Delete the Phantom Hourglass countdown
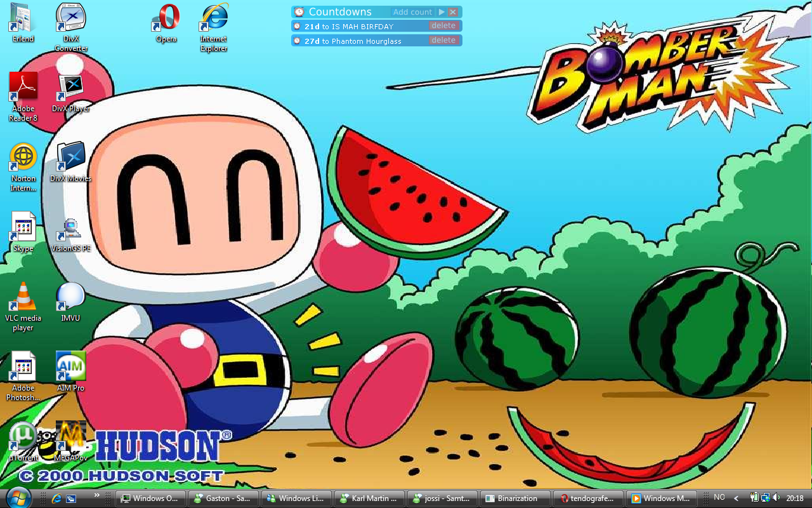Screen dimensions: 812x508 tap(443, 40)
